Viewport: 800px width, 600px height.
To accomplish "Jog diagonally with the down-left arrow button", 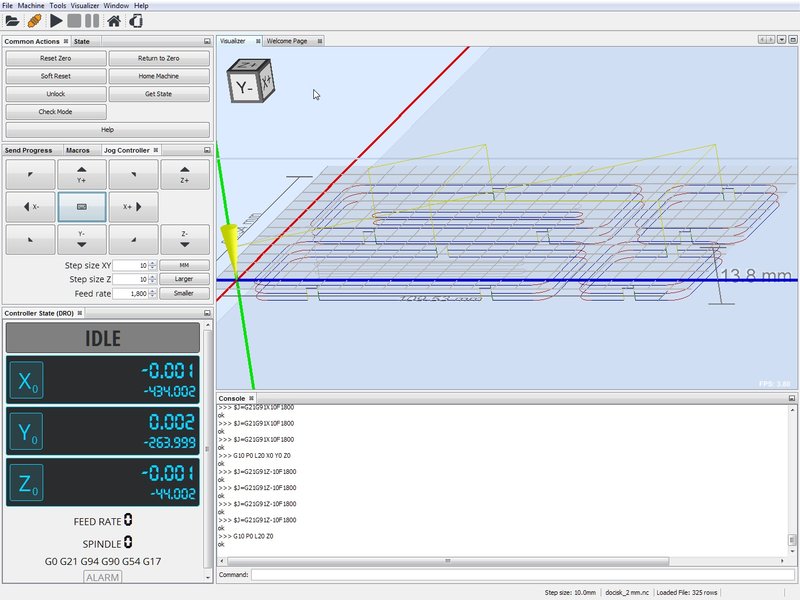I will point(31,239).
